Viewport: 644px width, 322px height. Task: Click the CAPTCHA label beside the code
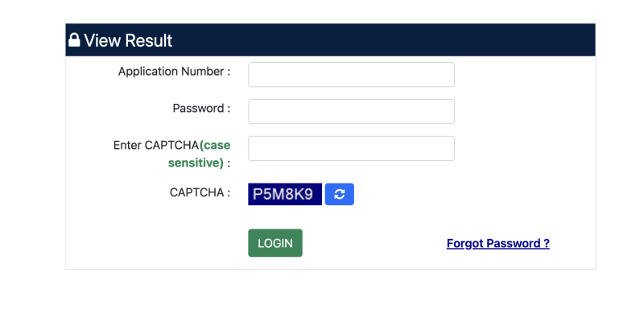pyautogui.click(x=200, y=192)
